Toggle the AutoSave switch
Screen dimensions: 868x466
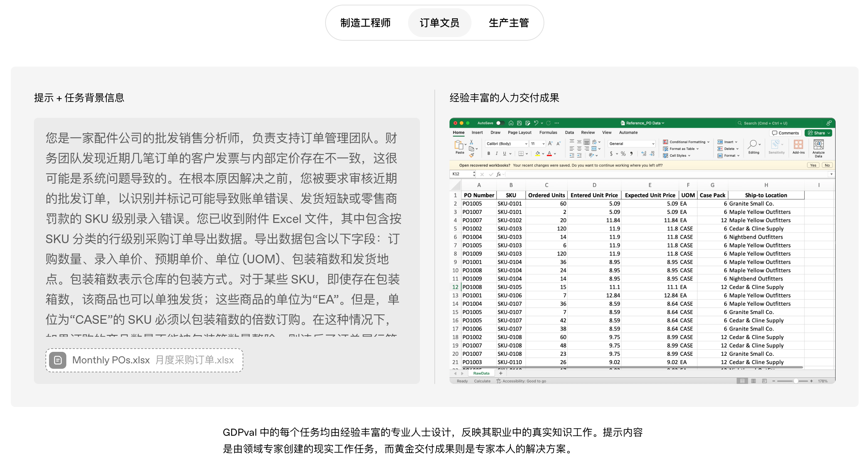click(x=500, y=123)
